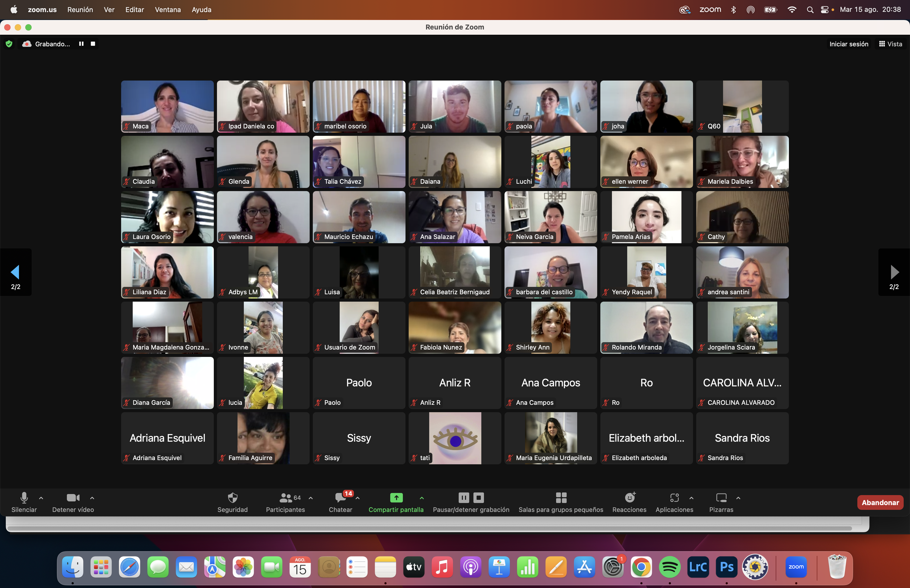Viewport: 910px width, 588px height.
Task: Open the Seguridad shield icon
Action: [x=232, y=498]
